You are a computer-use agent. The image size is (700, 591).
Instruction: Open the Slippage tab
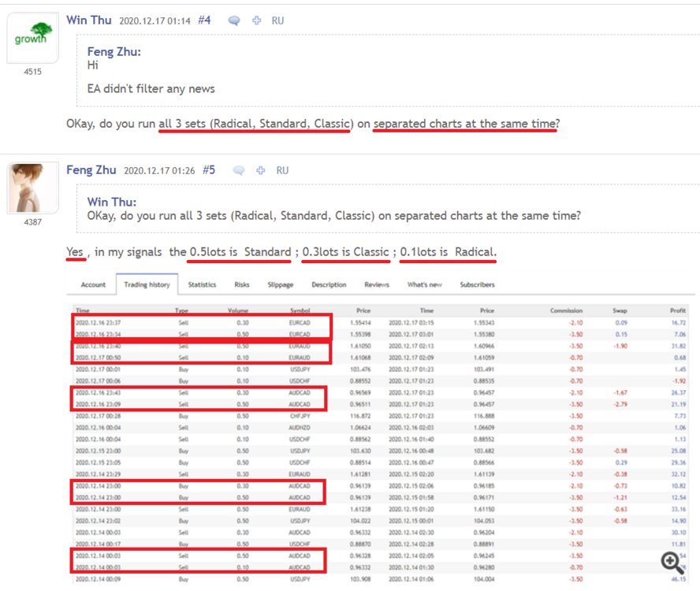tap(281, 284)
